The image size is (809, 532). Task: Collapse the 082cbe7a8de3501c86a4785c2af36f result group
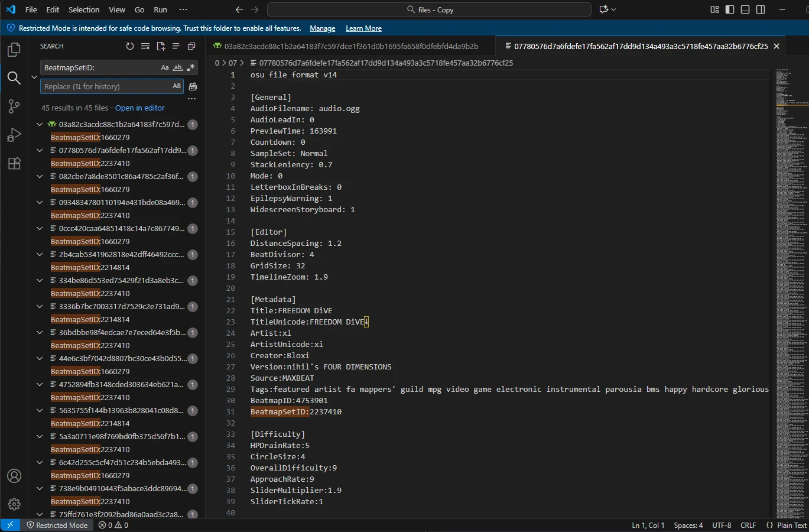(40, 177)
